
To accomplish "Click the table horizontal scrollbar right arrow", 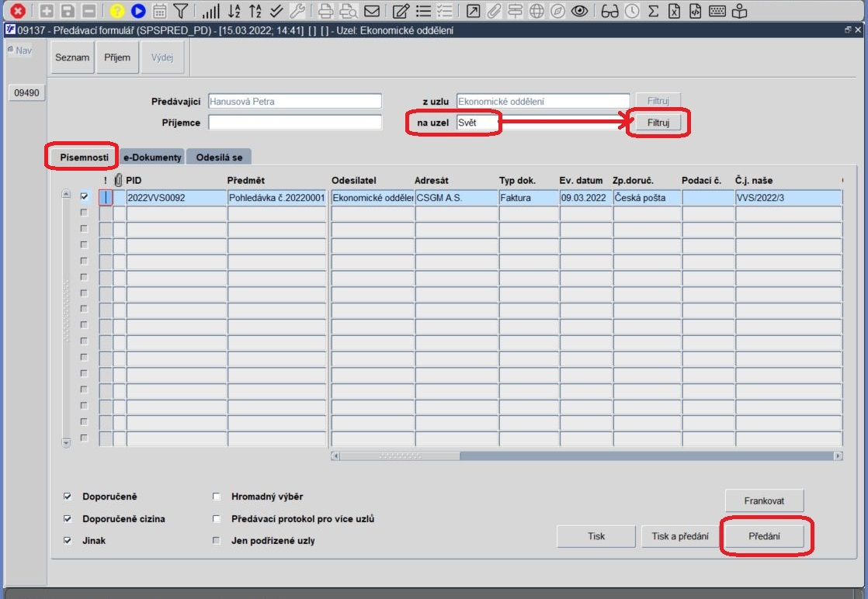I will [x=838, y=455].
